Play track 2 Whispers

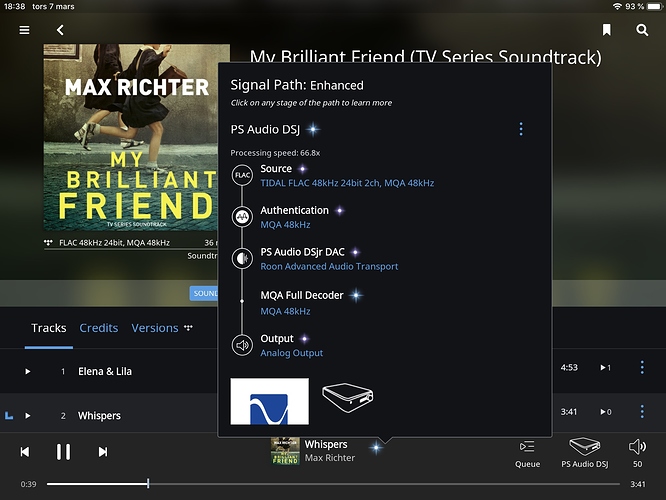coord(28,415)
